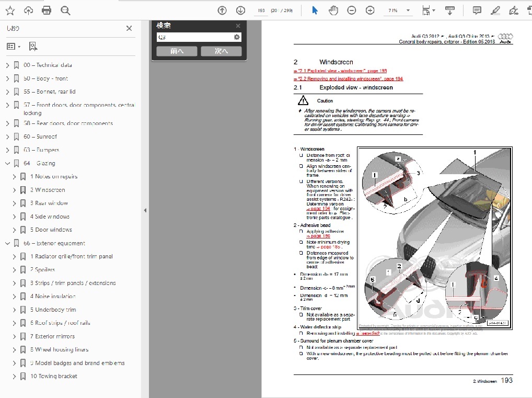Expand the 50 – Body - front bookmark
Image resolution: width=532 pixels, height=398 pixels.
pyautogui.click(x=7, y=78)
